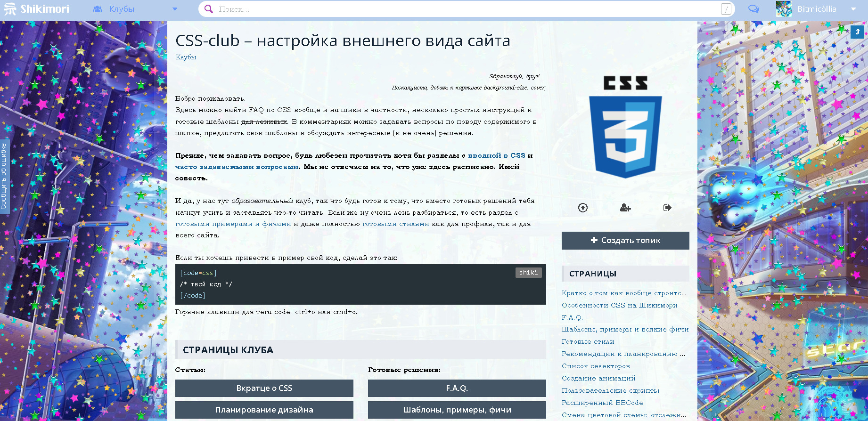Click the magnifier search icon

208,9
